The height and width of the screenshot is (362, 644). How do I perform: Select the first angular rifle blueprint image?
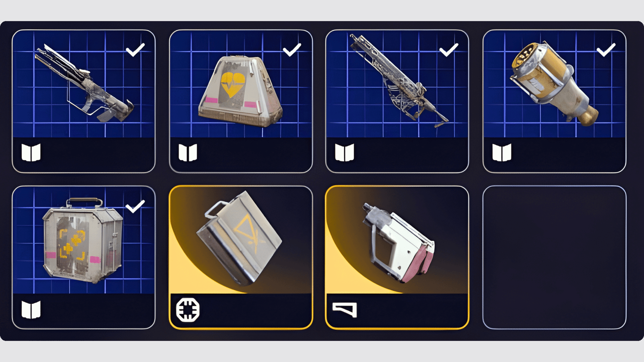pyautogui.click(x=84, y=83)
